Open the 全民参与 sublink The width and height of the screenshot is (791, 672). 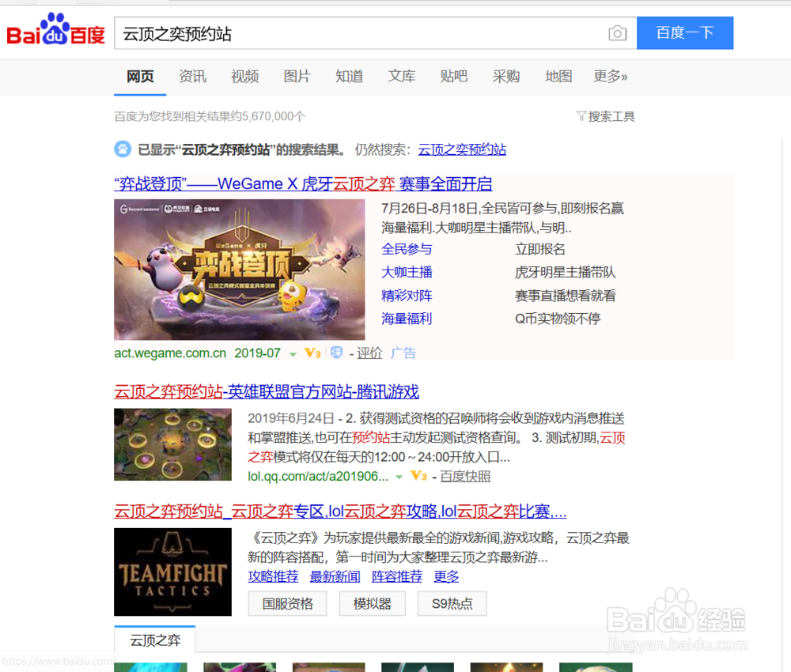click(407, 249)
